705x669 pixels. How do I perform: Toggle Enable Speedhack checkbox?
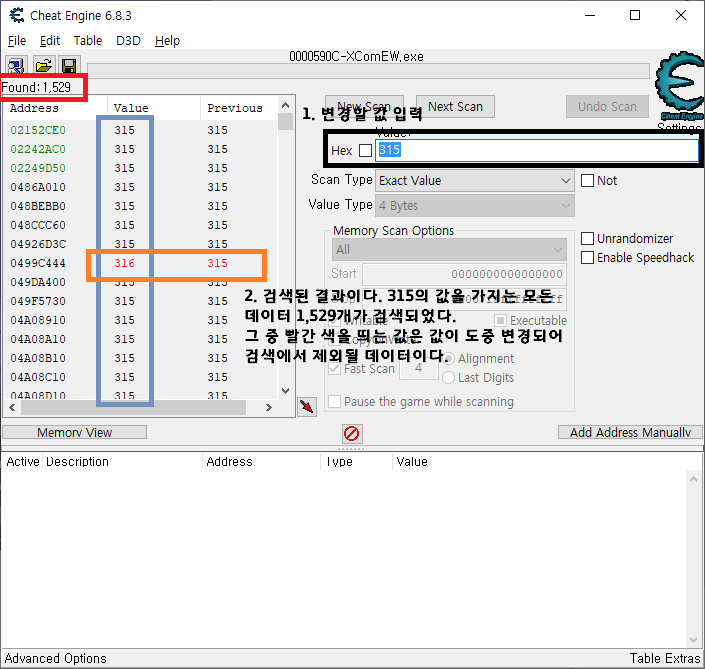tap(587, 258)
